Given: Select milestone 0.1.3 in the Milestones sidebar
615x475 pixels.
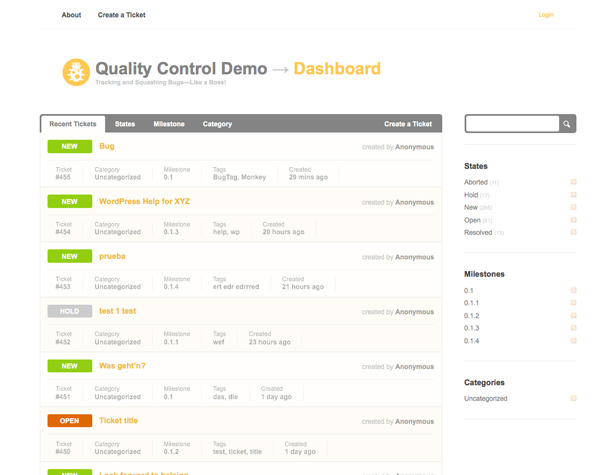Looking at the screenshot, I should click(471, 328).
